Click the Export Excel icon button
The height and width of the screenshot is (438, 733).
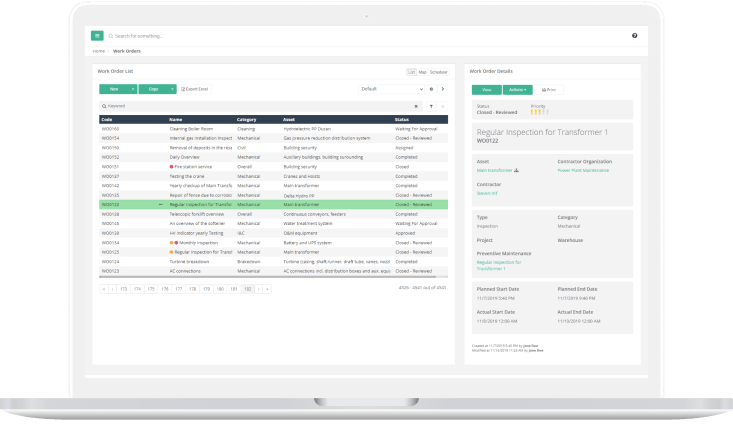click(x=194, y=89)
